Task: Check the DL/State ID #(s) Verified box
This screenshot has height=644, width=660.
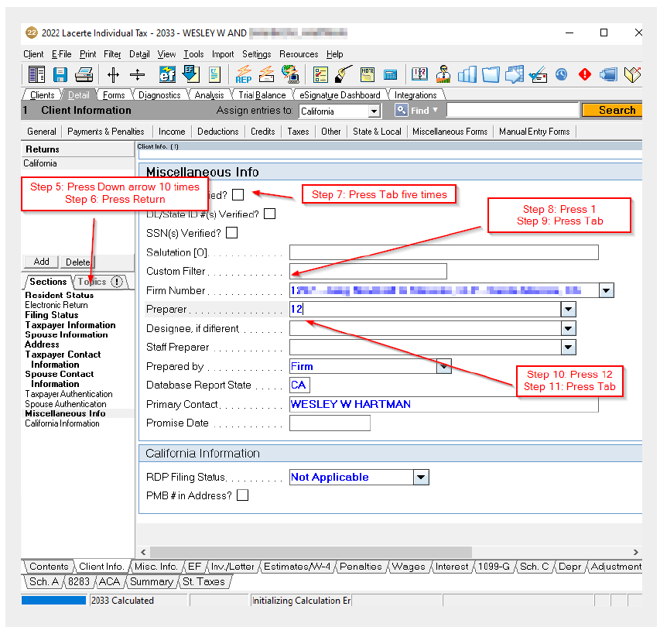Action: [269, 214]
